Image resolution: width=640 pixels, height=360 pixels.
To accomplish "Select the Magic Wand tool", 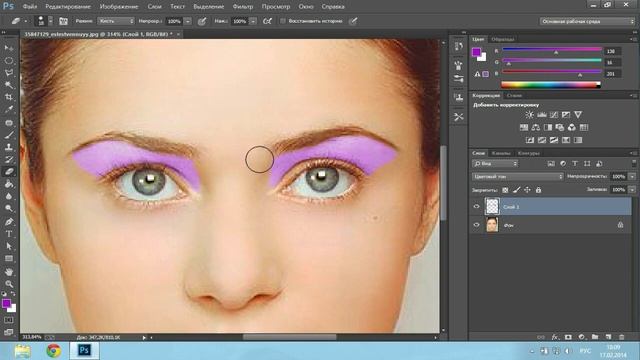I will [9, 85].
